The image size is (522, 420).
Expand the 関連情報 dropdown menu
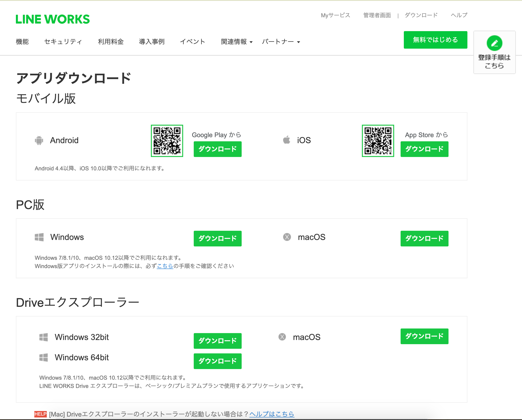click(x=237, y=42)
